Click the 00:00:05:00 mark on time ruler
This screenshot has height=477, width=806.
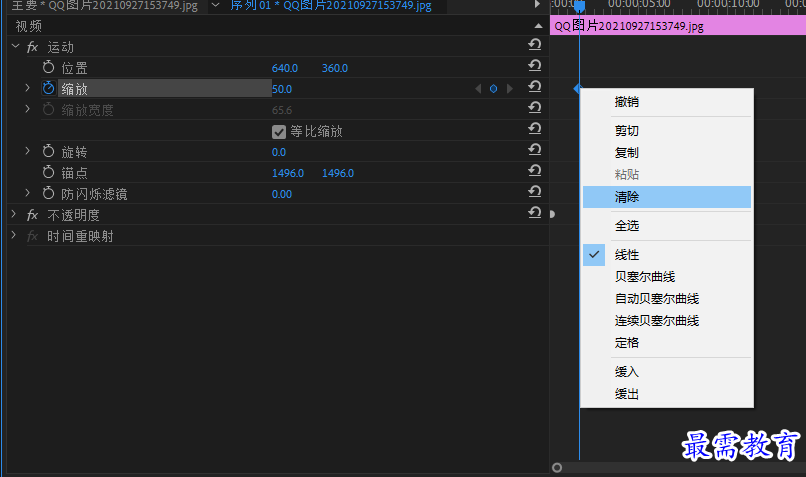[x=638, y=4]
